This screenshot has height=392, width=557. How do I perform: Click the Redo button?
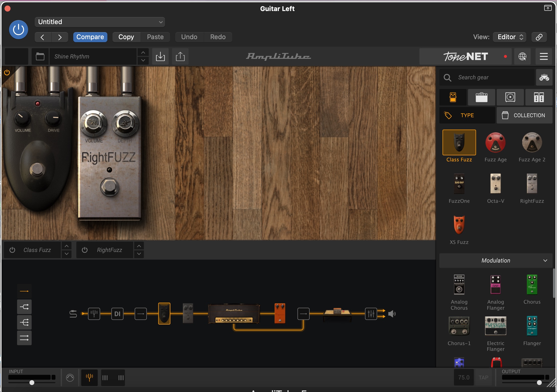tap(218, 37)
